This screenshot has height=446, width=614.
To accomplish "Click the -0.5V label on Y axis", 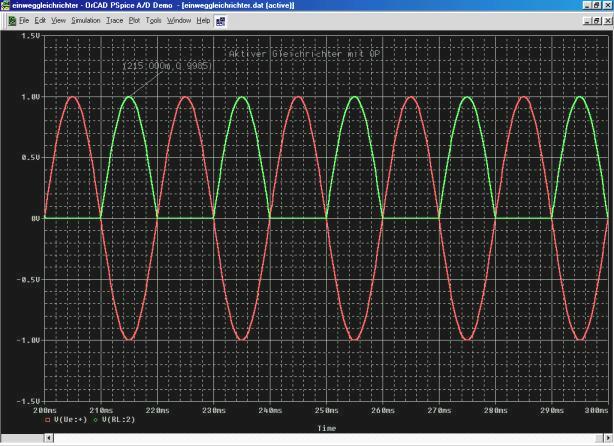I will [x=29, y=280].
